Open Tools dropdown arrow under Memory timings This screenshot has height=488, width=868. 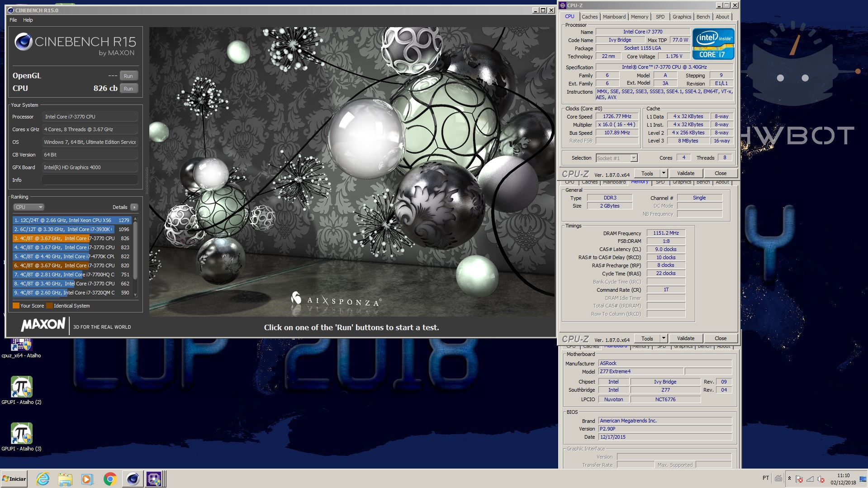pos(664,338)
